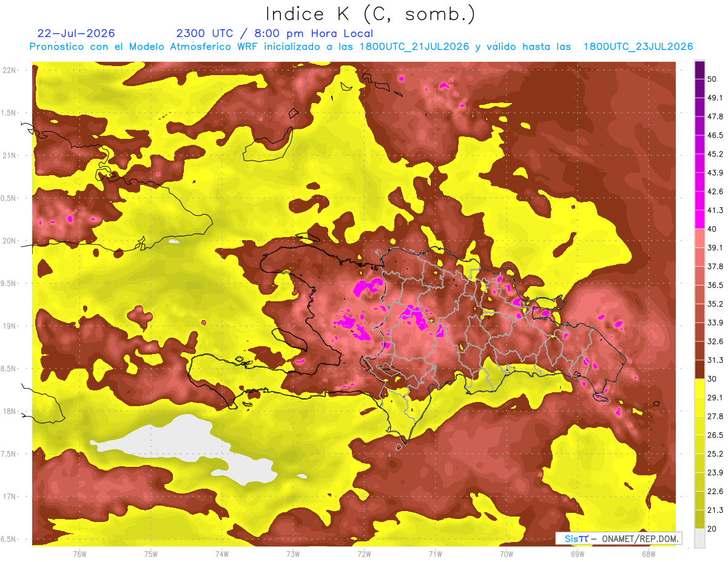Click the colorbar value 39.1
Screen dimensions: 728x562
715,247
